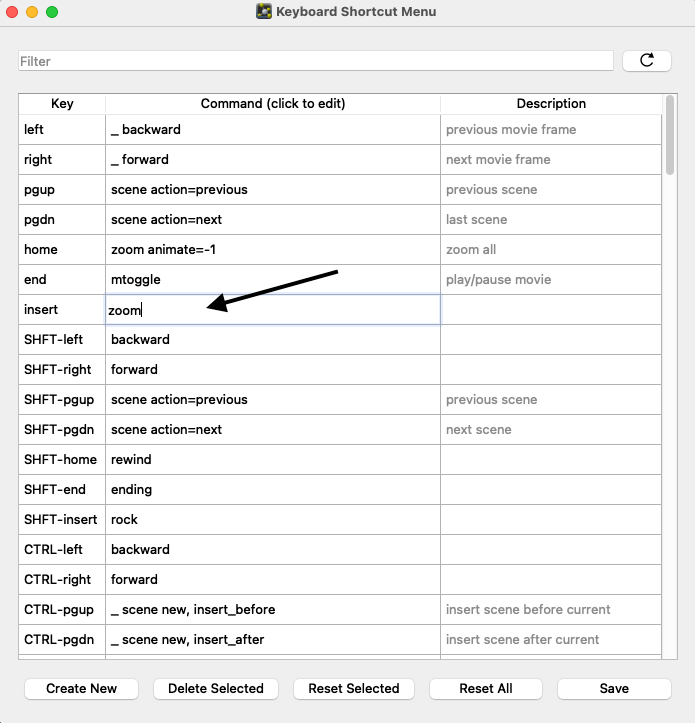Click the Reset Selected button
The height and width of the screenshot is (723, 695).
click(354, 688)
